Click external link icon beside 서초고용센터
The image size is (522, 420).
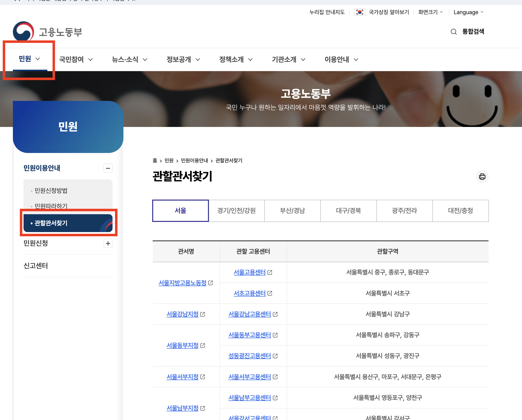[270, 293]
